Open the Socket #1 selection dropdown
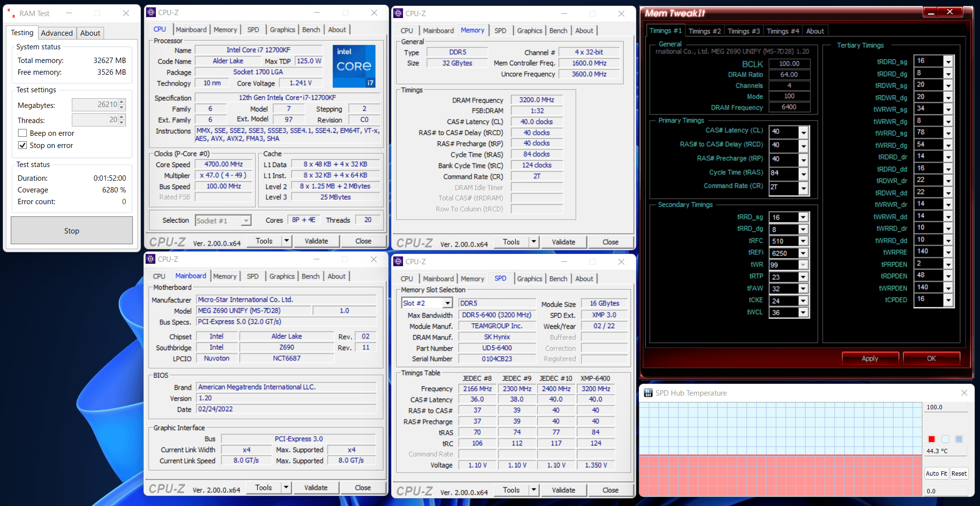This screenshot has width=980, height=506. coord(246,221)
